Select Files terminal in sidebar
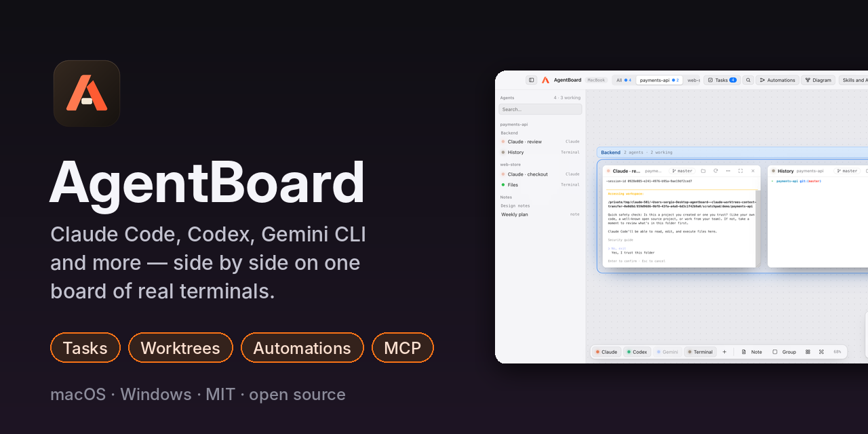868x434 pixels. click(x=540, y=184)
